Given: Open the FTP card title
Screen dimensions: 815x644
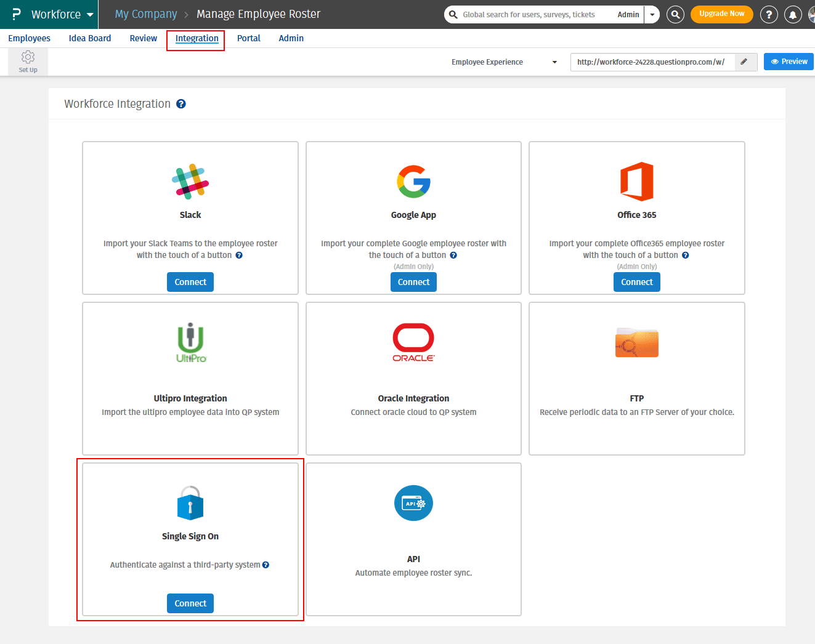Looking at the screenshot, I should click(637, 398).
